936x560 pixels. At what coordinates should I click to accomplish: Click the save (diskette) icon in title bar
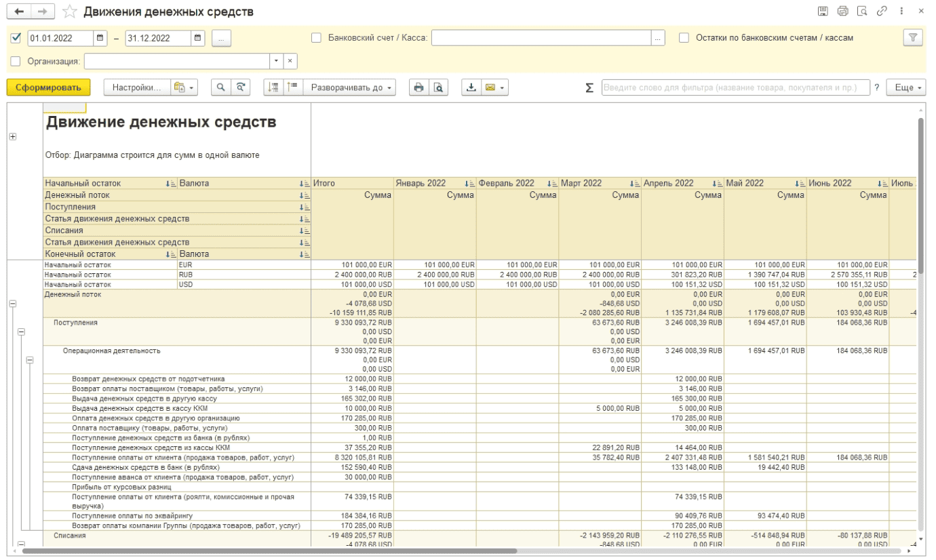823,12
